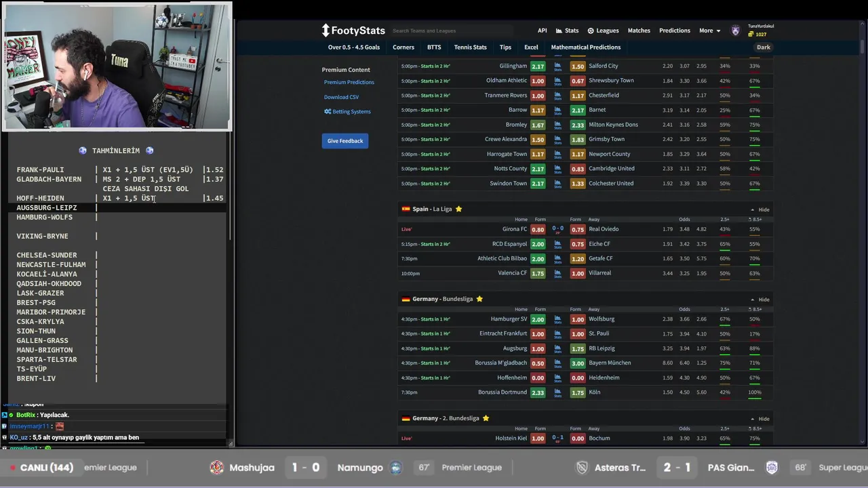Screen dimensions: 868x488
Task: Expand the More dropdown menu
Action: click(710, 30)
